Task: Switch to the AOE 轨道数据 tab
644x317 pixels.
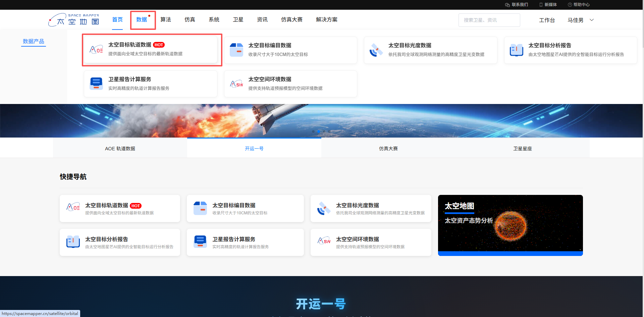Action: tap(120, 148)
